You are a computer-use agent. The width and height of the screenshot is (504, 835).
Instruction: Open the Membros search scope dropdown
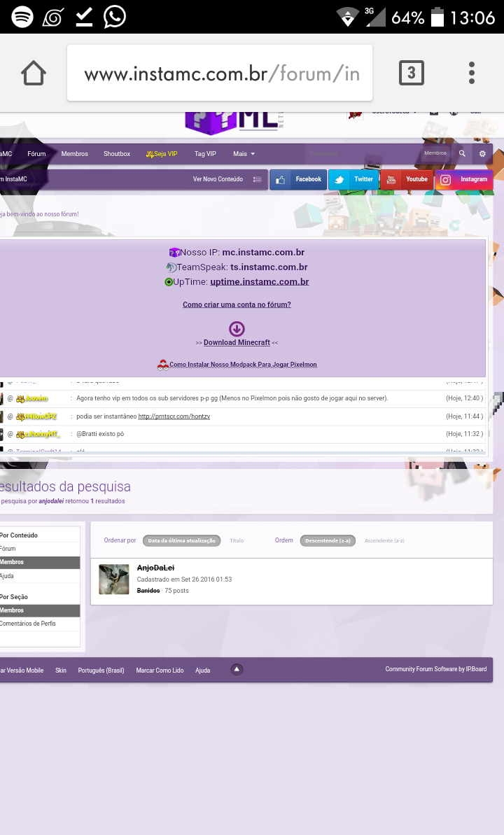point(435,153)
